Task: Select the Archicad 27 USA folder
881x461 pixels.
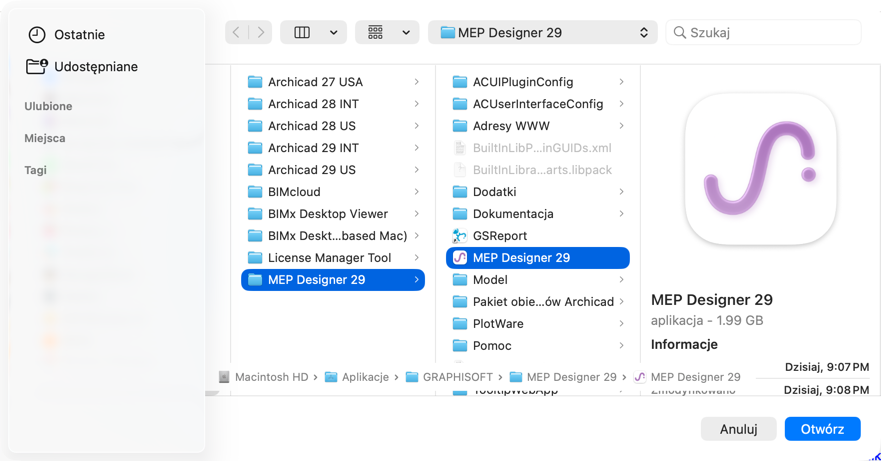Action: (333, 82)
